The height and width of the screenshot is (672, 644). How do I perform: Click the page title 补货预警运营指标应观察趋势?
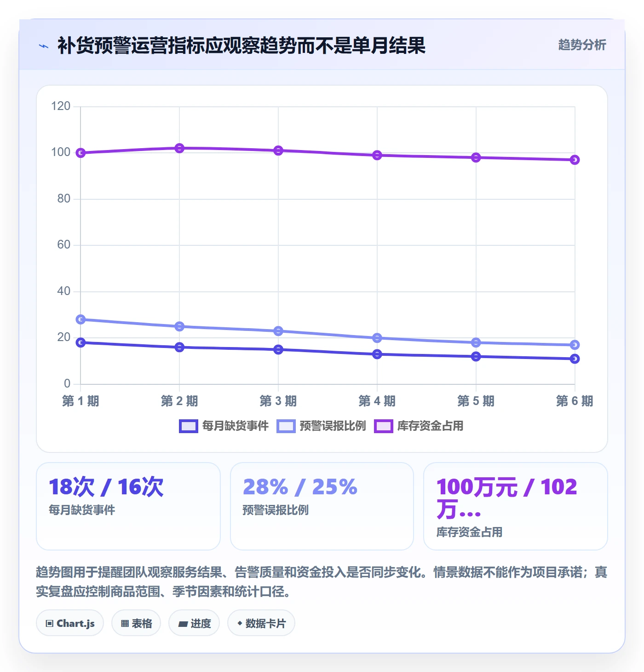click(x=241, y=46)
